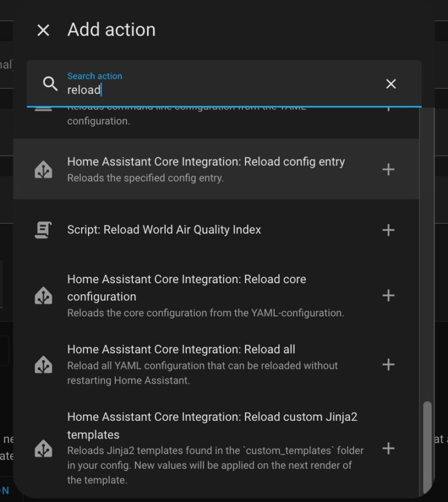Click plus icon for Reload core configuration
The image size is (448, 502).
click(x=388, y=295)
